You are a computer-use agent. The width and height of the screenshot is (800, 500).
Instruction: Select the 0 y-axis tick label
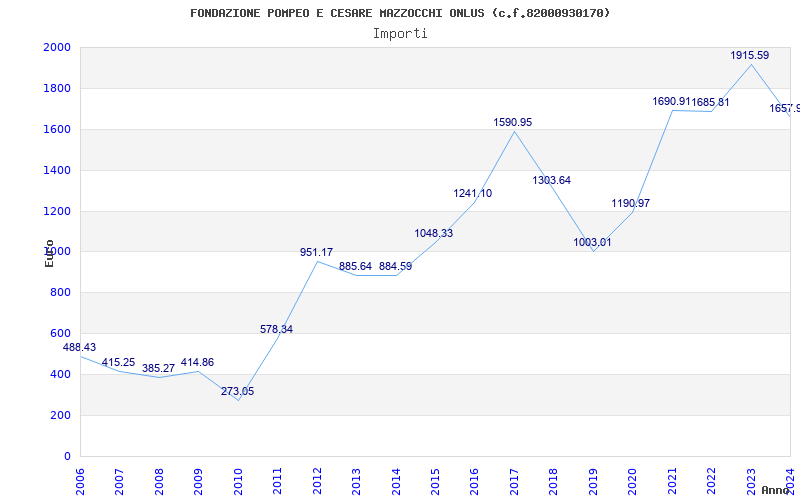click(67, 456)
